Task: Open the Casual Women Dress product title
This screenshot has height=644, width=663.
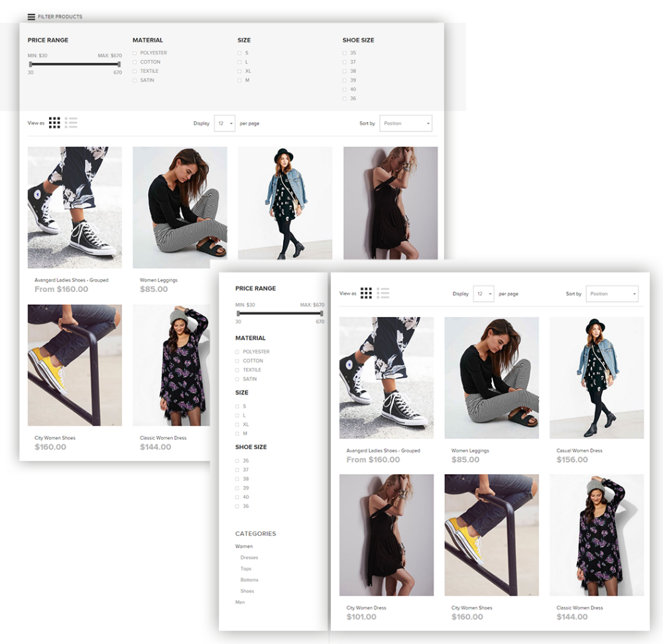Action: (579, 450)
